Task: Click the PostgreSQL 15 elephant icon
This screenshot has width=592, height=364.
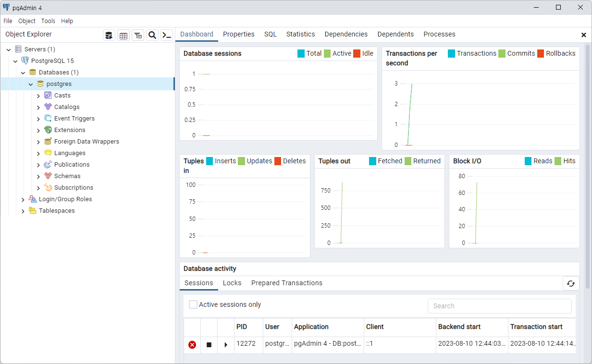Action: pyautogui.click(x=25, y=61)
